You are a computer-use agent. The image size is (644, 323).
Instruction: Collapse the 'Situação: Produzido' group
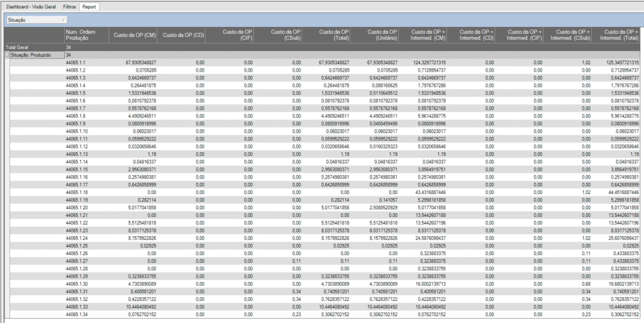7,55
